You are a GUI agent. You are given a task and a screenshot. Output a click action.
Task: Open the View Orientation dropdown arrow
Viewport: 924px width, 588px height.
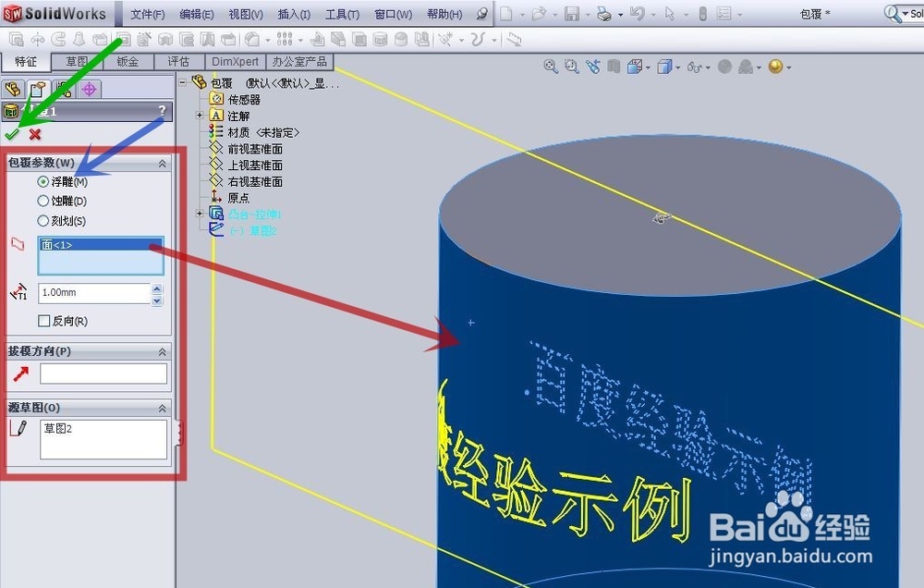click(648, 67)
